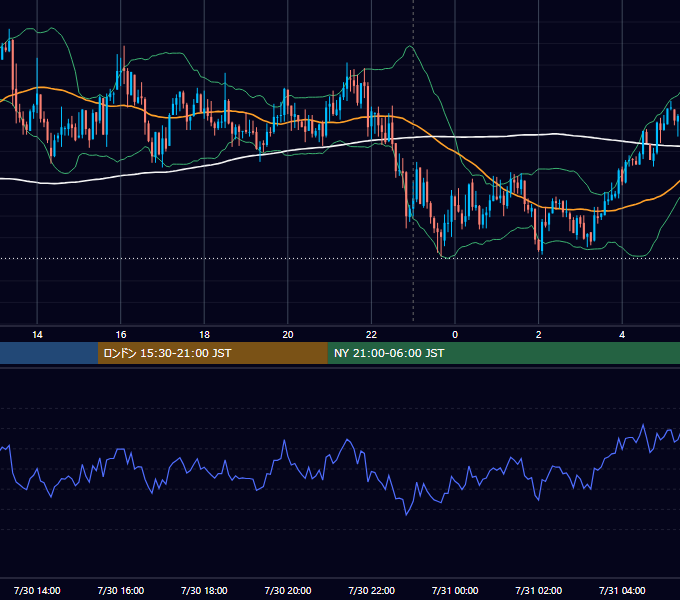Click the 4 hour axis label
The height and width of the screenshot is (600, 680).
click(x=622, y=335)
